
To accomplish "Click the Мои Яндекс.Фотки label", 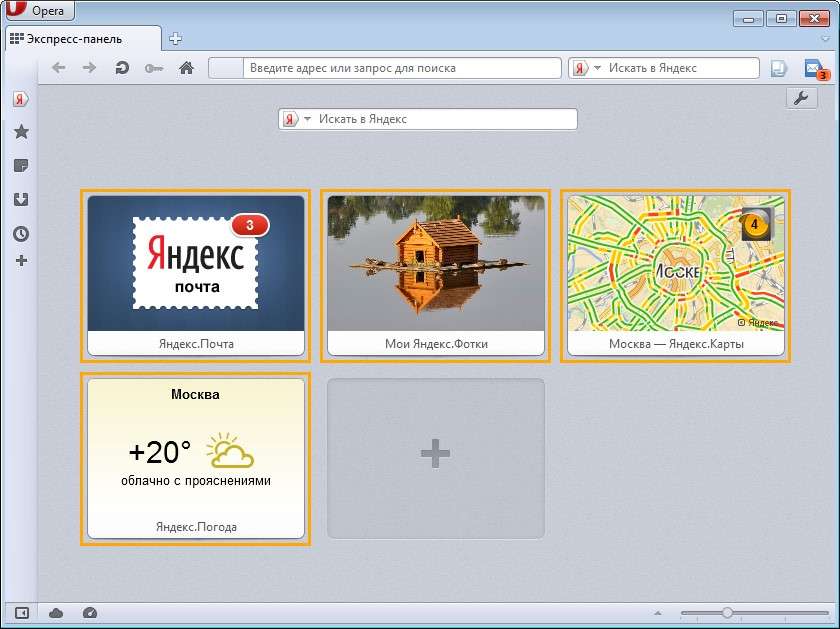I will pos(436,344).
